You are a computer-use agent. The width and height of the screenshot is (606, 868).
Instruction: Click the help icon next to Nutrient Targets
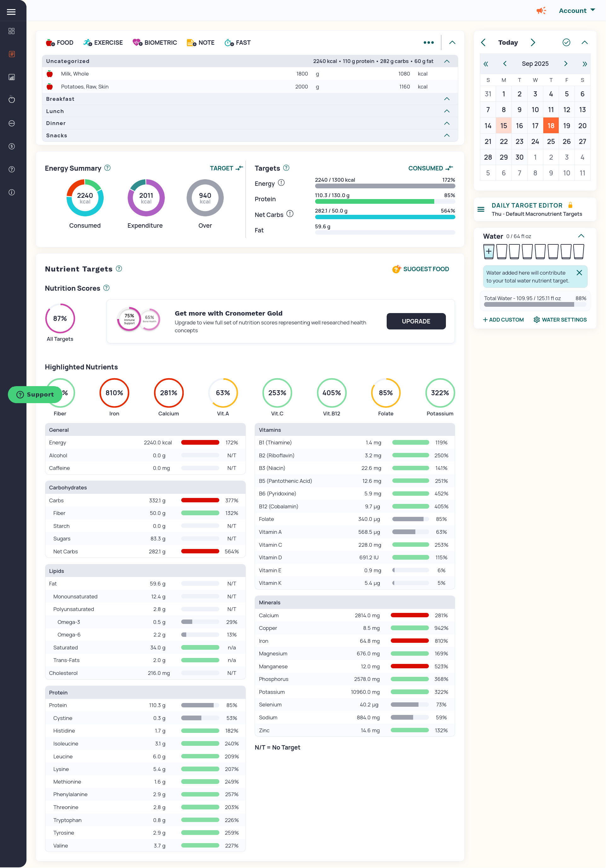[x=119, y=268]
